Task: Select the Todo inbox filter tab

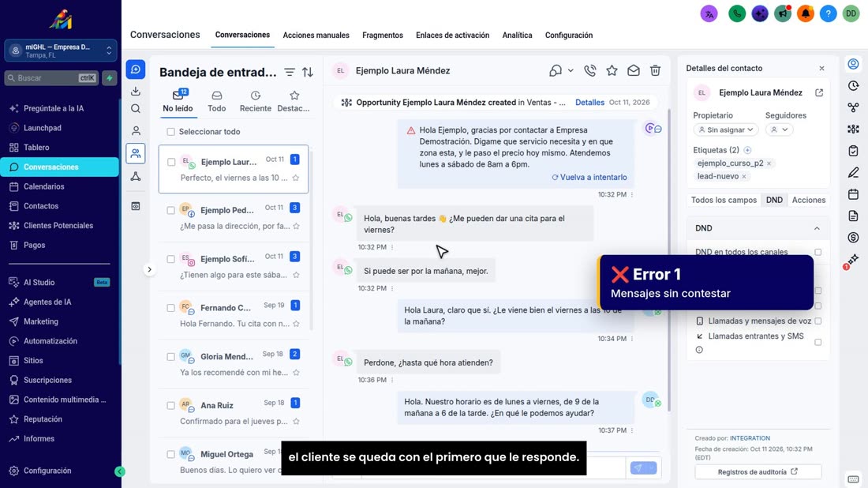Action: pos(216,102)
